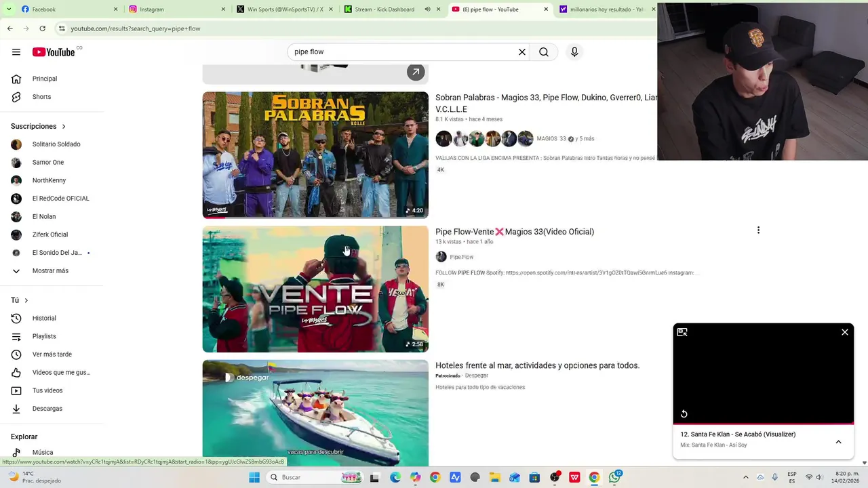Click the miniplayer title Santa Fe Klan - Se Acabó

click(738, 434)
